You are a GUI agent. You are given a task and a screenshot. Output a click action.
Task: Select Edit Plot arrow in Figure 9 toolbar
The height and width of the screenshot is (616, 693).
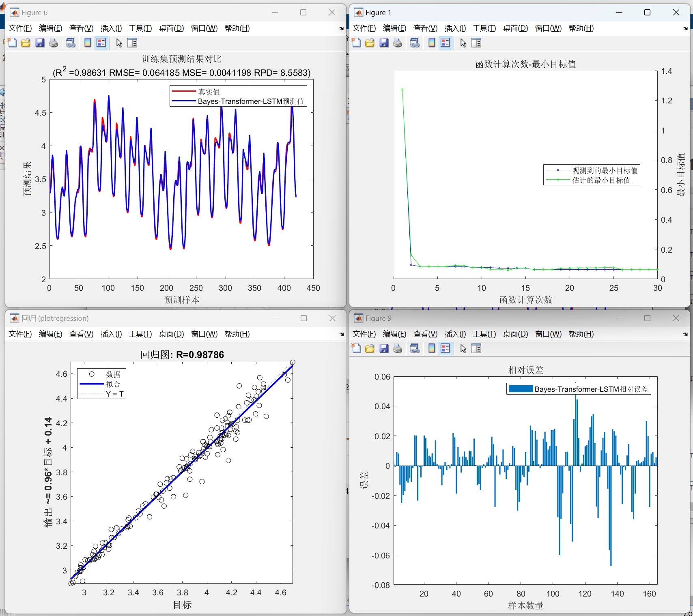(x=463, y=348)
